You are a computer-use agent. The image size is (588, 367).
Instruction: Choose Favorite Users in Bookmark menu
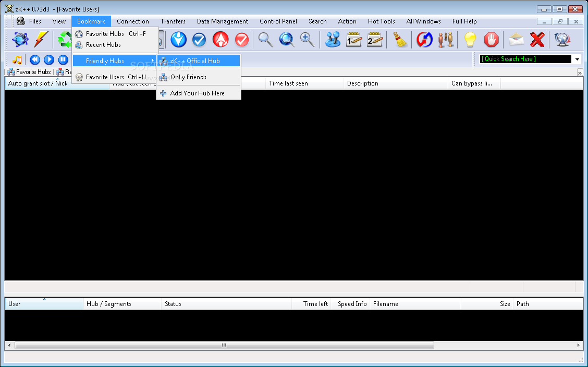(115, 77)
